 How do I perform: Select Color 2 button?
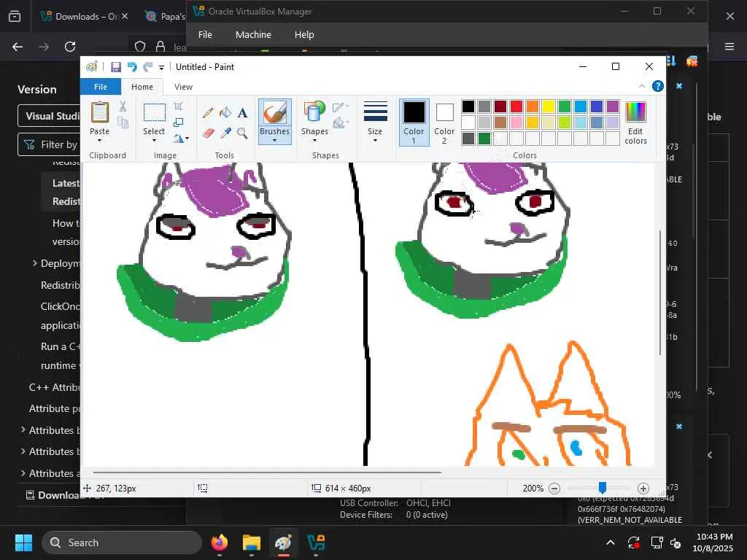coord(444,122)
